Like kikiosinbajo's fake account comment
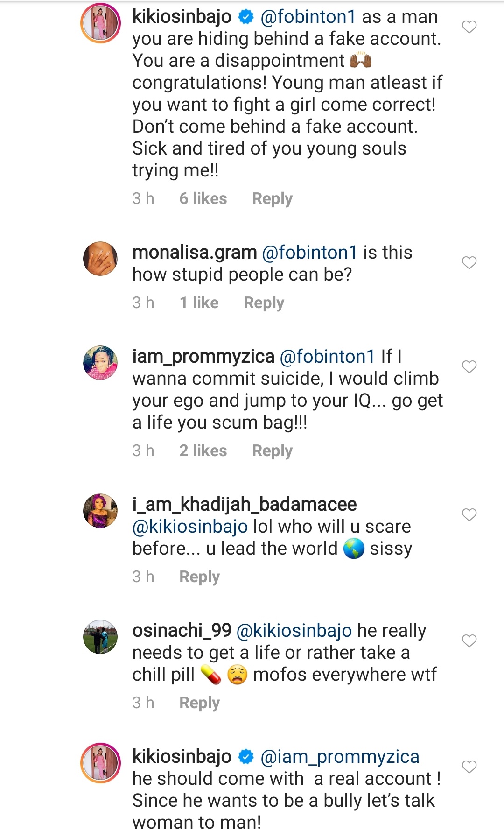 tap(469, 27)
